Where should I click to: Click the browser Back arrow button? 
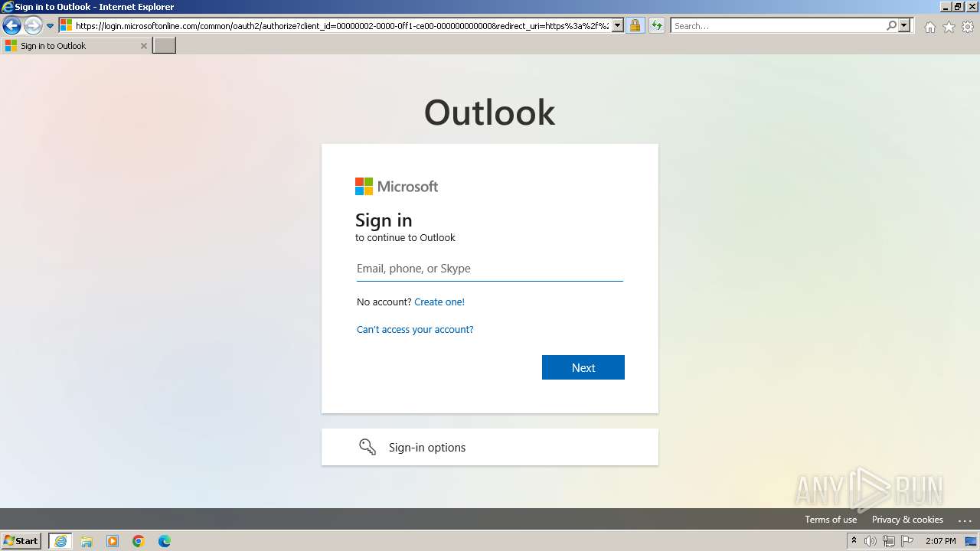point(11,26)
